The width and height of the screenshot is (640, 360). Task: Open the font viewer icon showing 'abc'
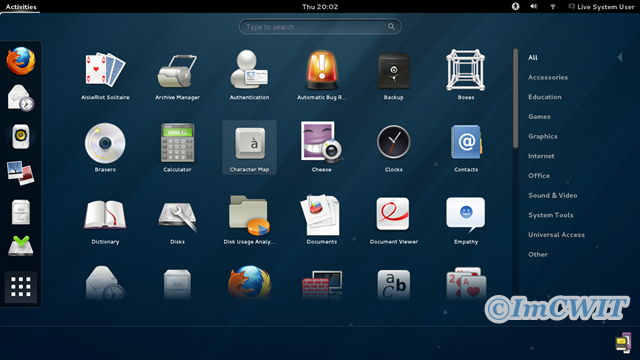pyautogui.click(x=393, y=284)
